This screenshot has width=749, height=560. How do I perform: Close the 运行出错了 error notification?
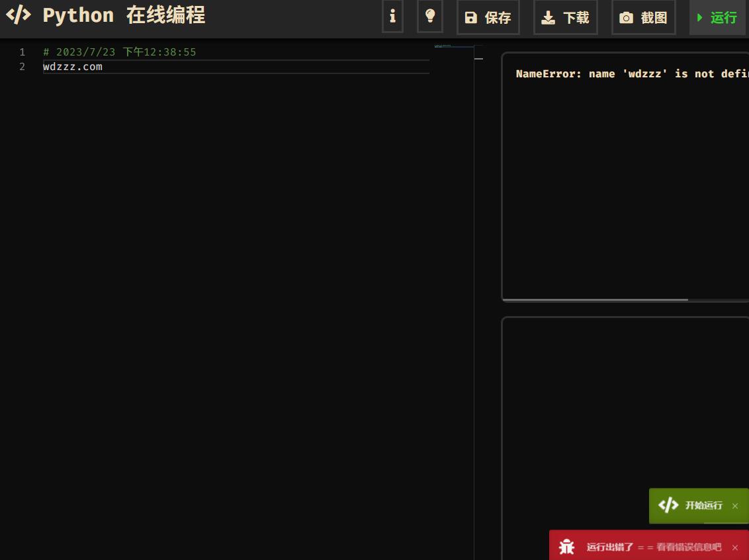click(735, 547)
